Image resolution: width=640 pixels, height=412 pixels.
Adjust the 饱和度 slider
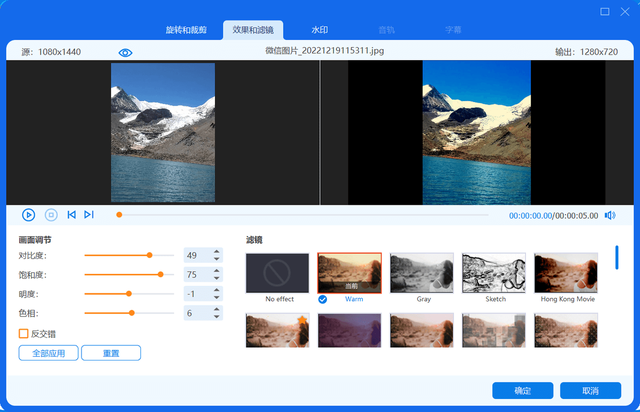[129, 274]
